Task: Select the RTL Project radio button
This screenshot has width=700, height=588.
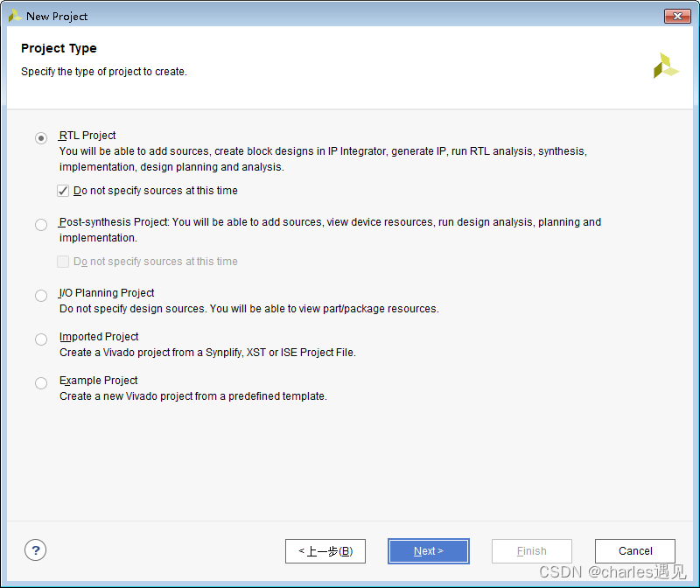Action: pyautogui.click(x=41, y=138)
